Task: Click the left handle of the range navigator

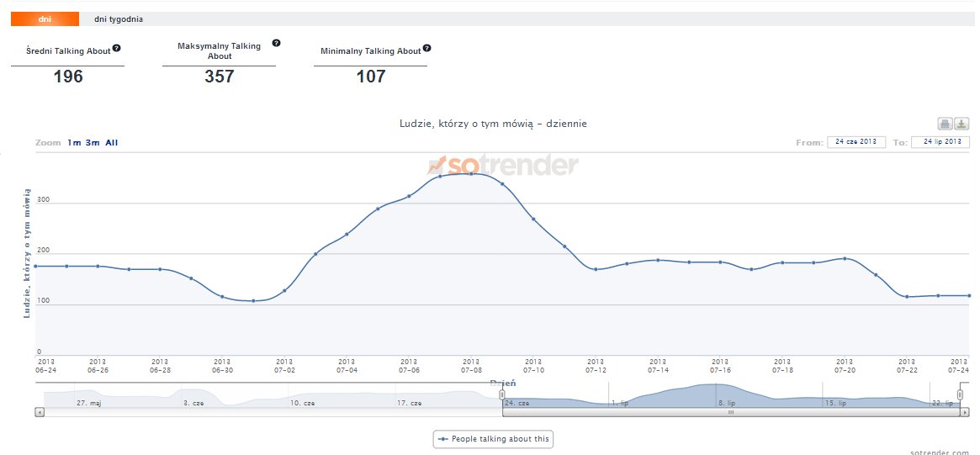Action: click(502, 394)
